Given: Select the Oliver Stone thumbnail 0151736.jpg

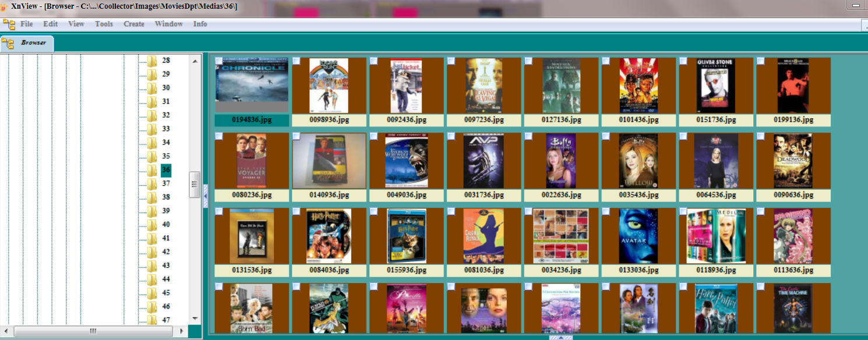Looking at the screenshot, I should tap(716, 86).
